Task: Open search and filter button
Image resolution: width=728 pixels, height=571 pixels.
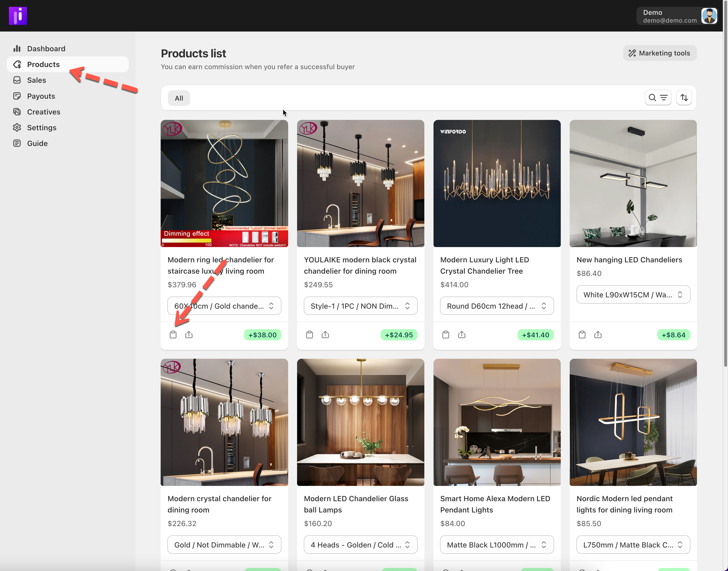Action: 658,98
